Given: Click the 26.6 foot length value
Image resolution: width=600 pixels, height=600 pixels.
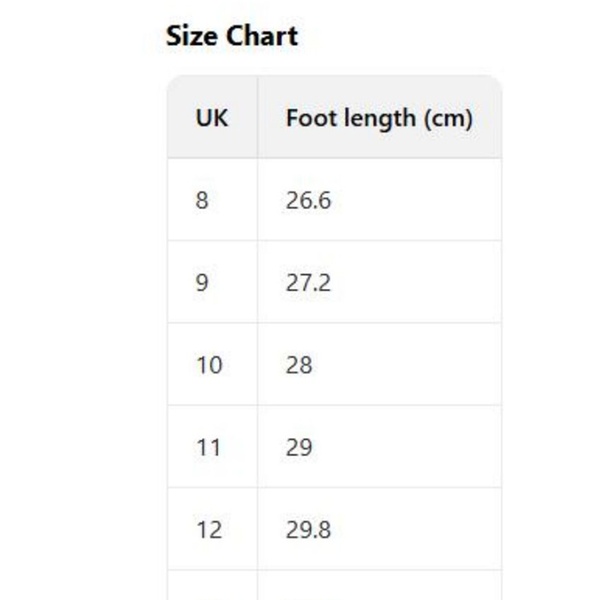Looking at the screenshot, I should tap(308, 200).
